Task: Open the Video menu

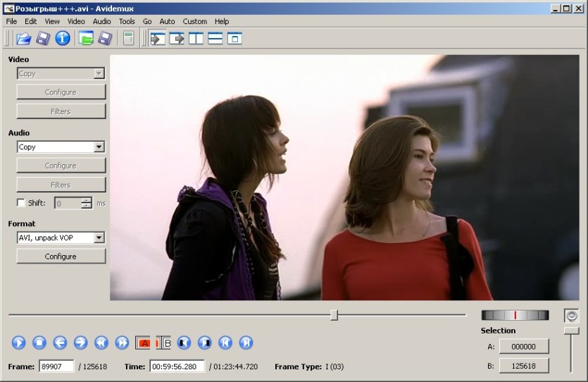Action: (76, 21)
